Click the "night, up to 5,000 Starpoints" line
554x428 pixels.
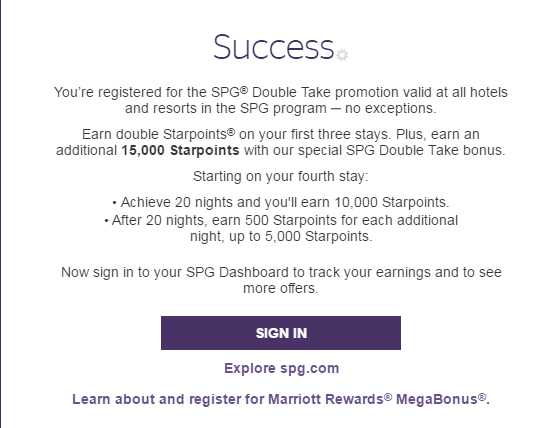pos(281,236)
